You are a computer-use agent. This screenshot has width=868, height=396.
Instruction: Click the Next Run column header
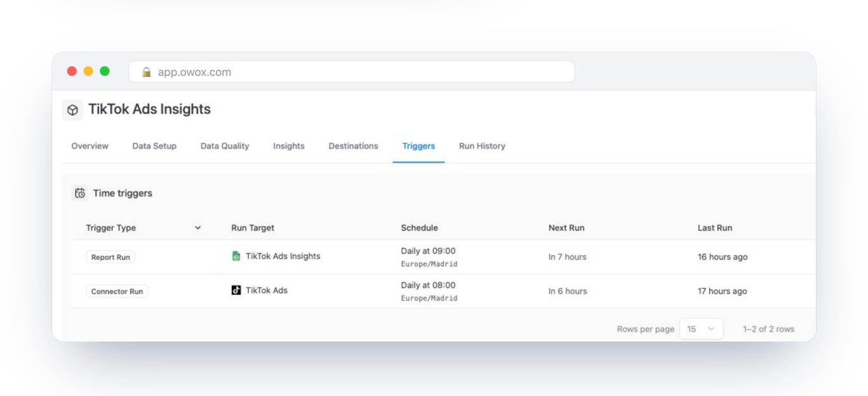pos(566,228)
